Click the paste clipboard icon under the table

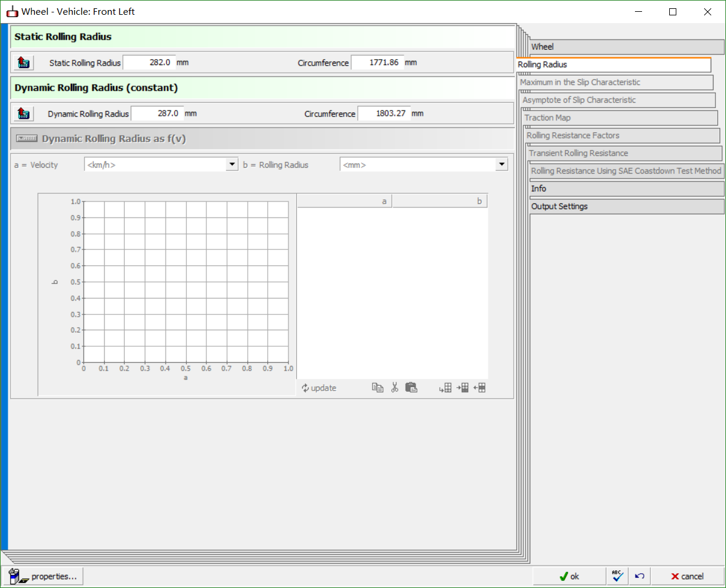[x=411, y=388]
